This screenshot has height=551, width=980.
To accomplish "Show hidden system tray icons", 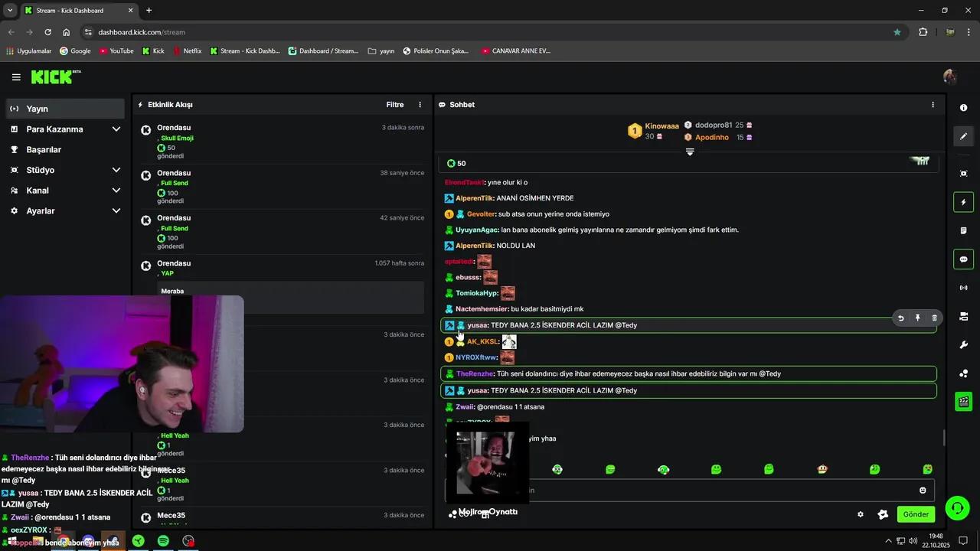I will click(x=888, y=541).
